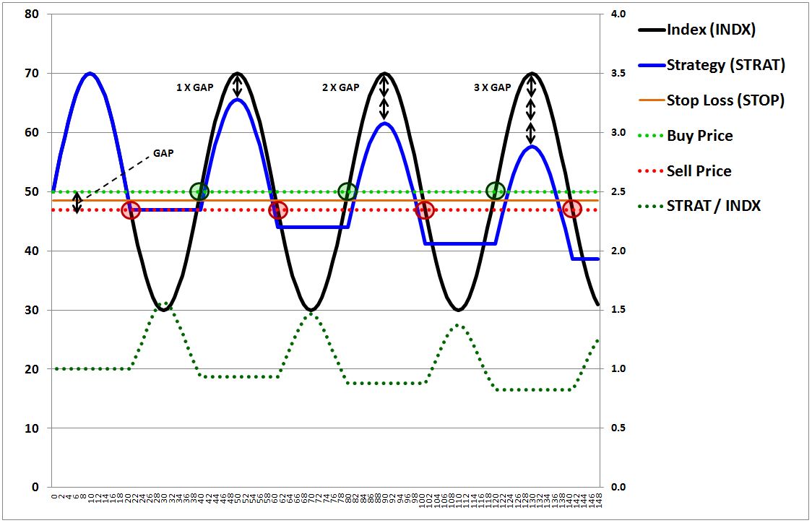Click the Sell Price legend entry

(x=699, y=171)
